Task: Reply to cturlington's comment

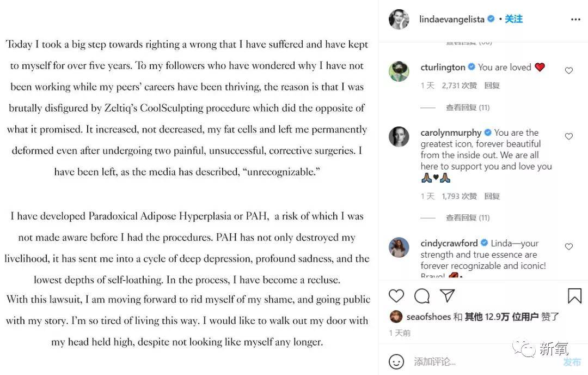Action: [x=492, y=86]
